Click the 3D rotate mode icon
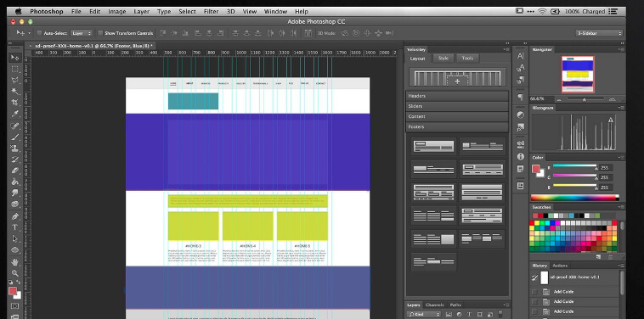 tap(344, 33)
